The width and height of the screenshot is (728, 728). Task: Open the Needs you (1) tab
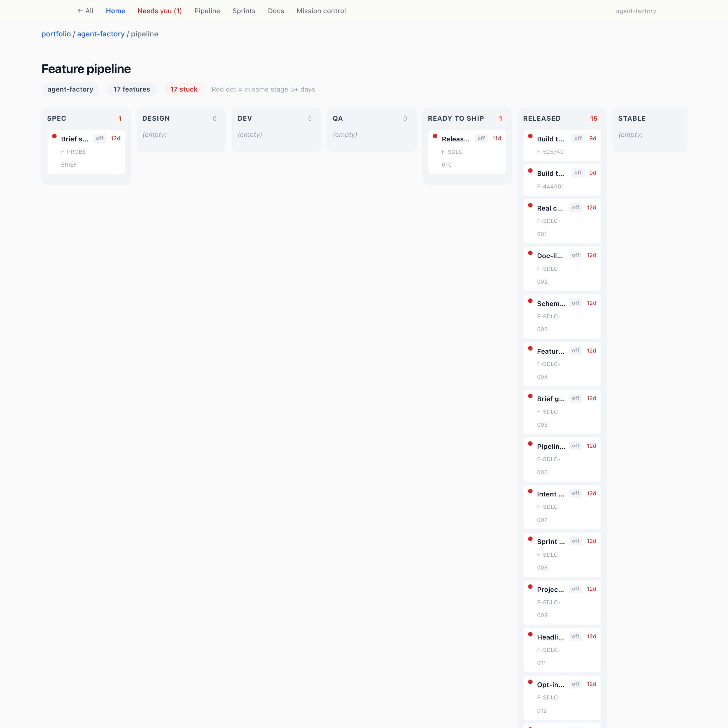tap(160, 11)
